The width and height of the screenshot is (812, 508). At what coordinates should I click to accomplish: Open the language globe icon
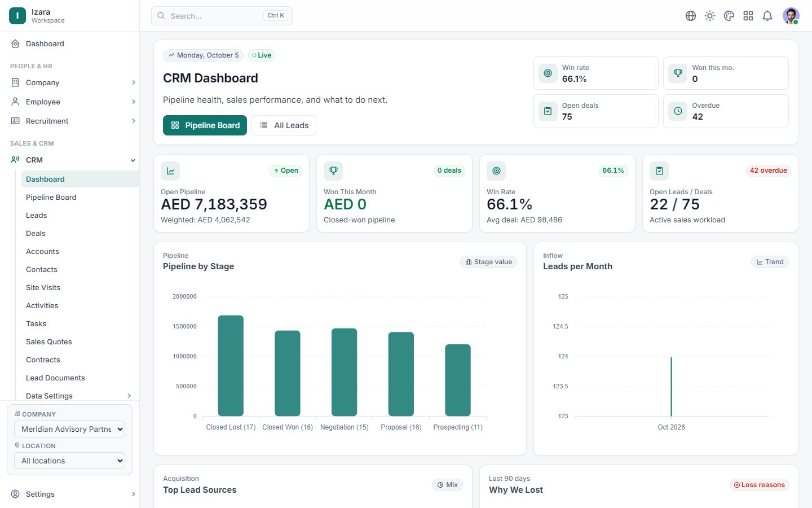691,16
